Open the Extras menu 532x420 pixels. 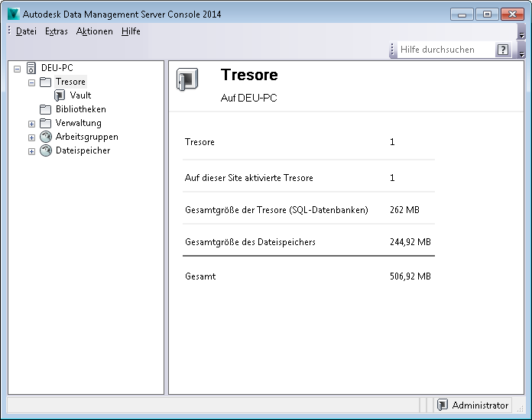point(57,31)
